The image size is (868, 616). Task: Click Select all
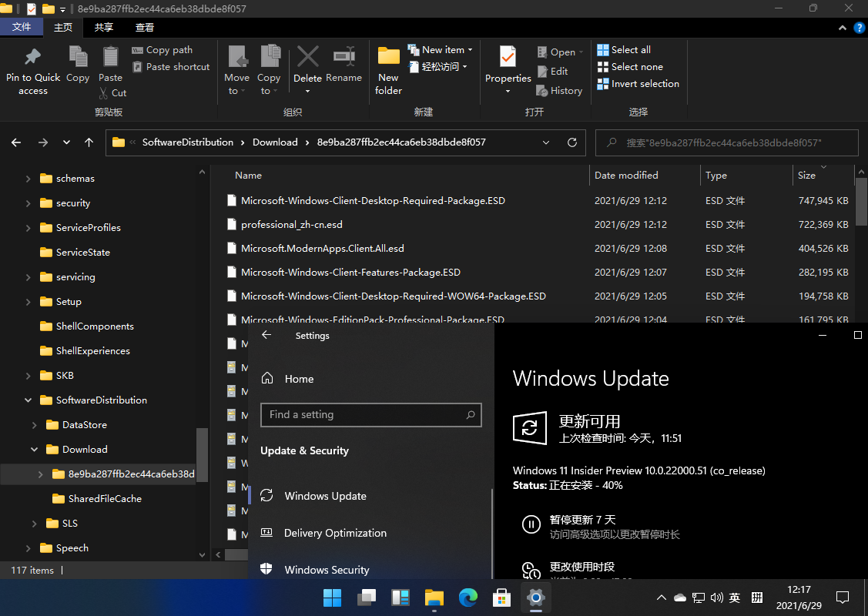[x=624, y=50]
